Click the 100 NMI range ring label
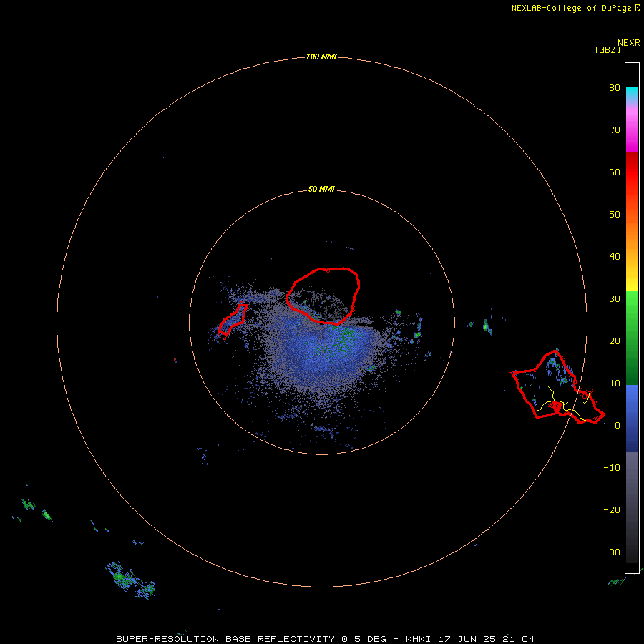Viewport: 644px width, 644px height. coord(321,57)
